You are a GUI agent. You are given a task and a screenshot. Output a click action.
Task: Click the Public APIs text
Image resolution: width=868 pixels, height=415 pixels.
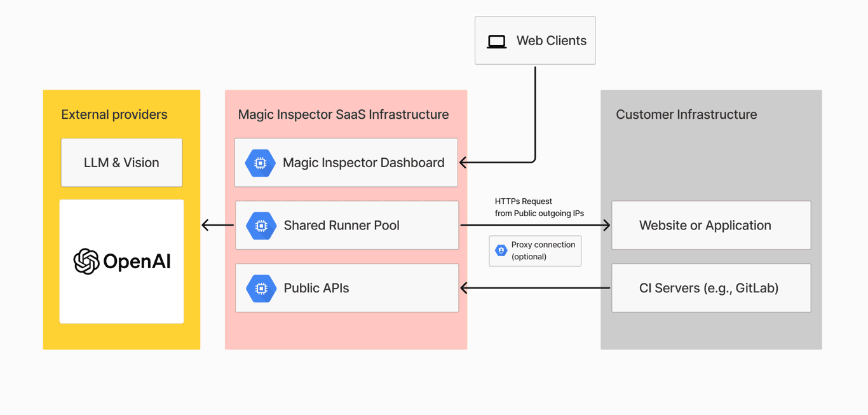(x=316, y=288)
